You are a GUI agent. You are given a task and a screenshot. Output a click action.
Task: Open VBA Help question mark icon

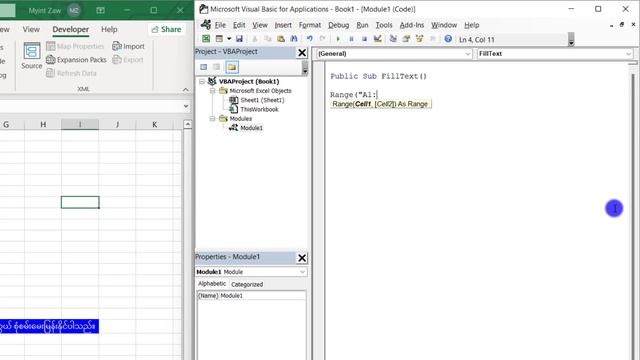[448, 39]
